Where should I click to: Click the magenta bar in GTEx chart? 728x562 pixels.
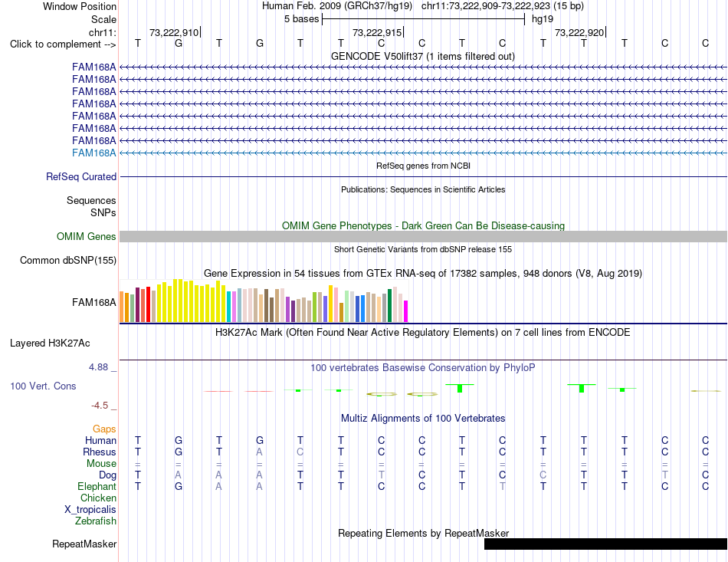click(406, 311)
